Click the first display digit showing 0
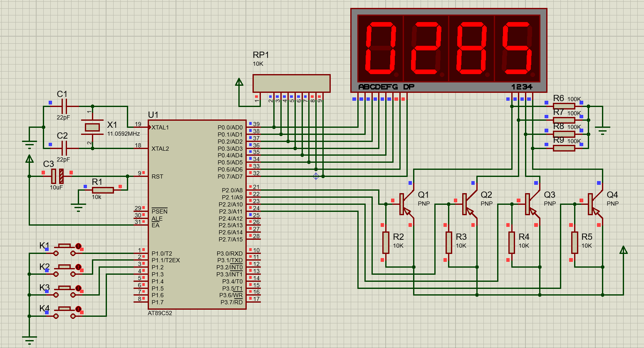Screen dimensions: 644x348 pyautogui.click(x=381, y=49)
